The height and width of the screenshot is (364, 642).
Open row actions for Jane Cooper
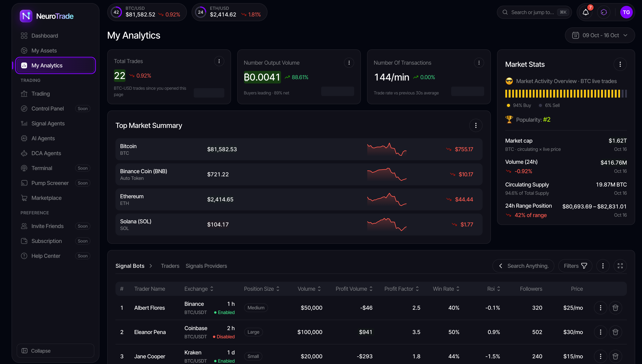point(600,356)
